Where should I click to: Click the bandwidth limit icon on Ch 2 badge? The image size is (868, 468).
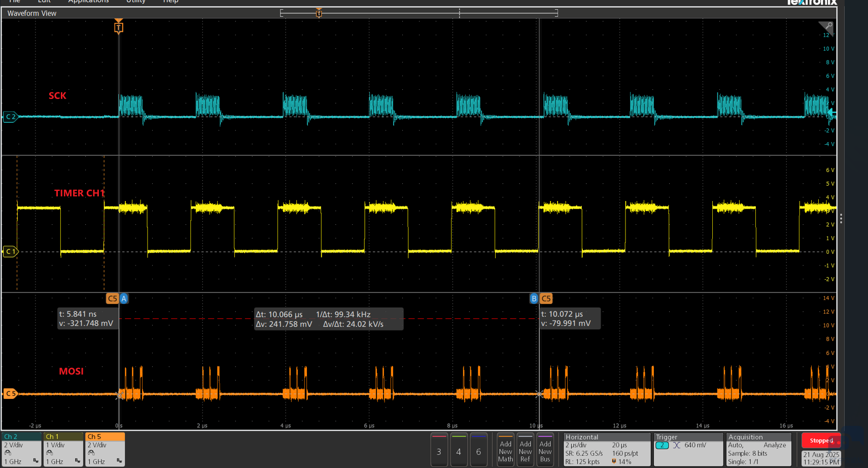point(36,461)
